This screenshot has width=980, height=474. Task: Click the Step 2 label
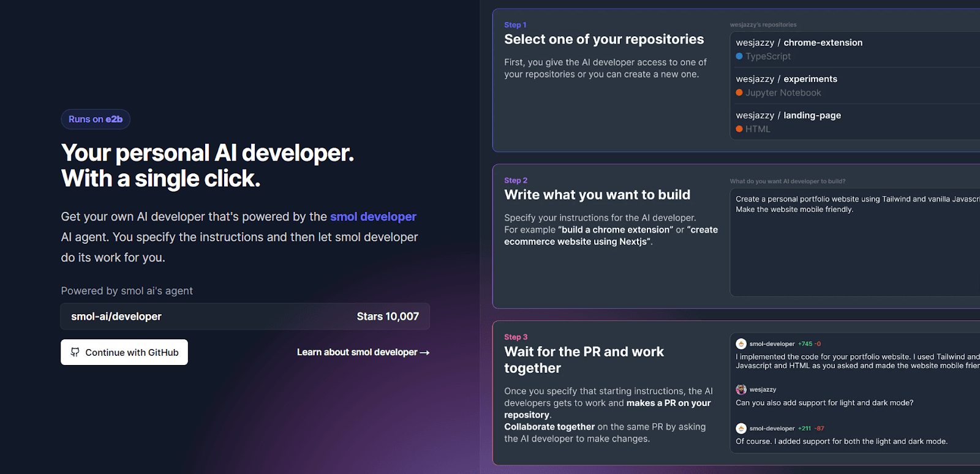[x=516, y=181]
